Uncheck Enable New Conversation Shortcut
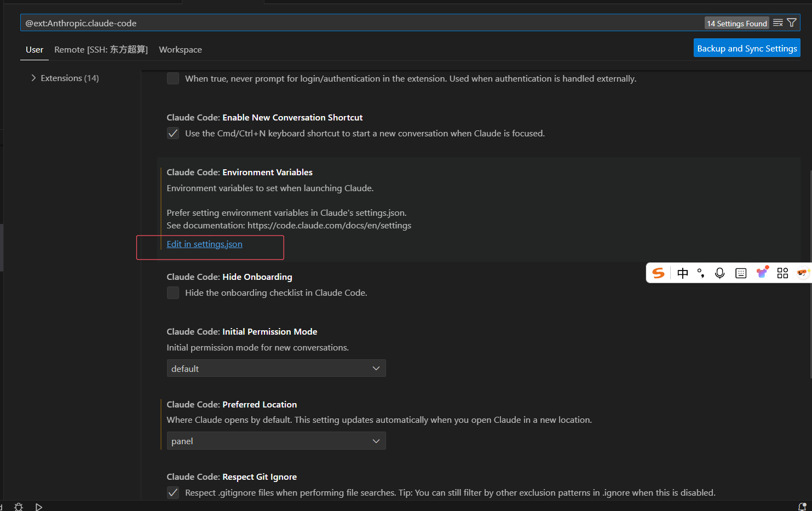812x511 pixels. point(173,133)
